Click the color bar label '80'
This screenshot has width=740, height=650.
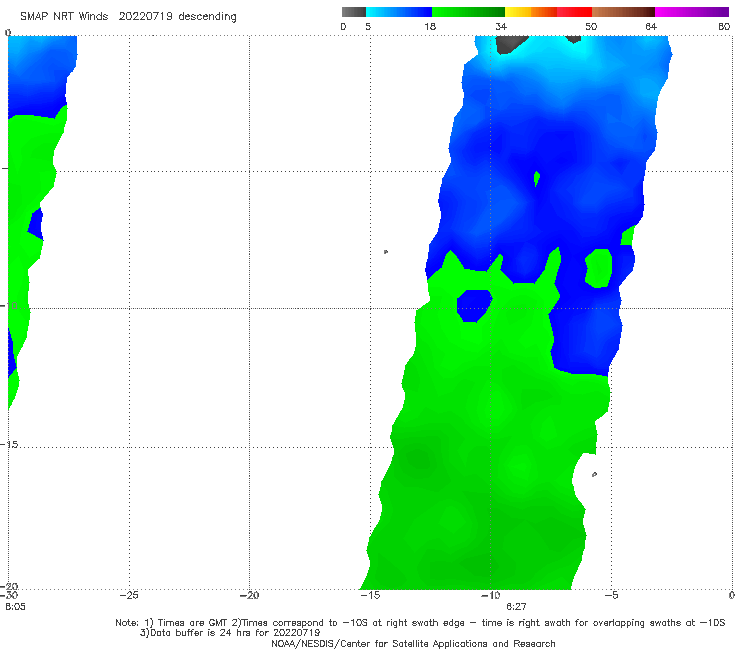coord(724,26)
